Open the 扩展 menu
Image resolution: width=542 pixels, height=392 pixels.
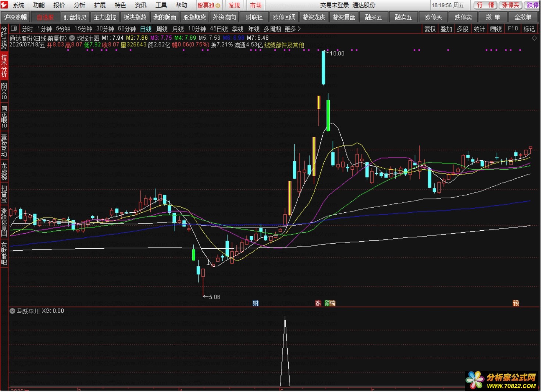tap(100, 5)
